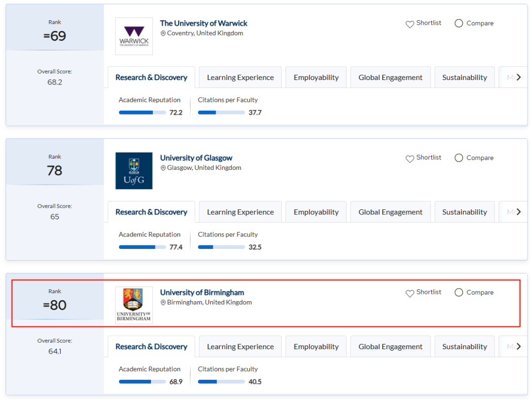
Task: Open Learning Experience tab for Warwick
Action: 240,78
